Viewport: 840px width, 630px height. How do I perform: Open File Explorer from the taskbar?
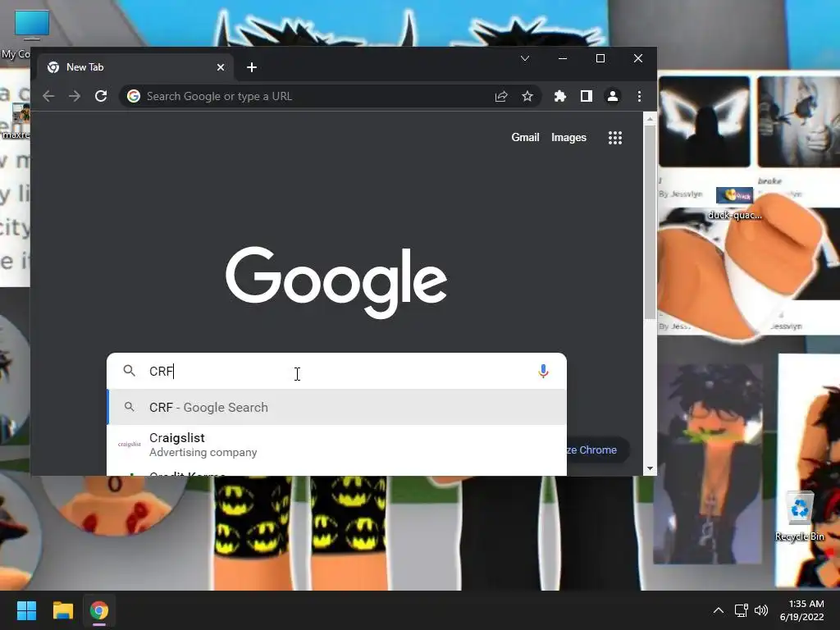[x=62, y=610]
